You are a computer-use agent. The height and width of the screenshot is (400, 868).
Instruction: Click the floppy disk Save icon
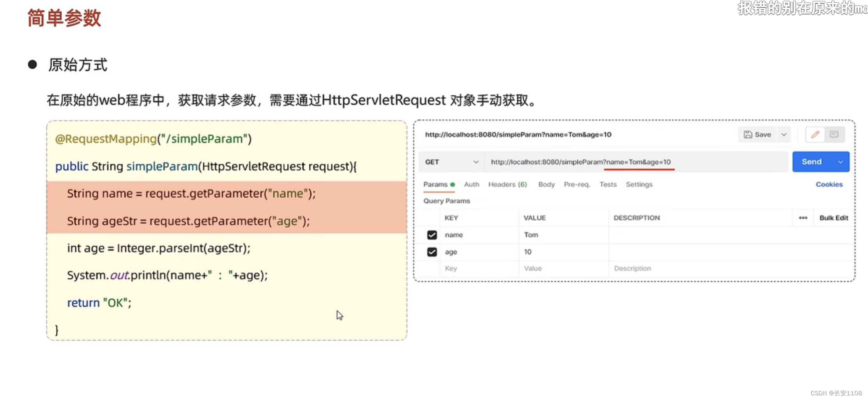coord(748,135)
